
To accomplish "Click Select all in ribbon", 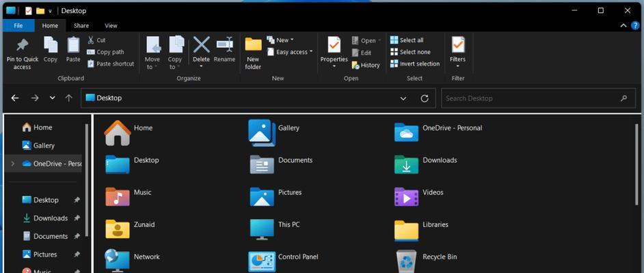I will (x=407, y=40).
